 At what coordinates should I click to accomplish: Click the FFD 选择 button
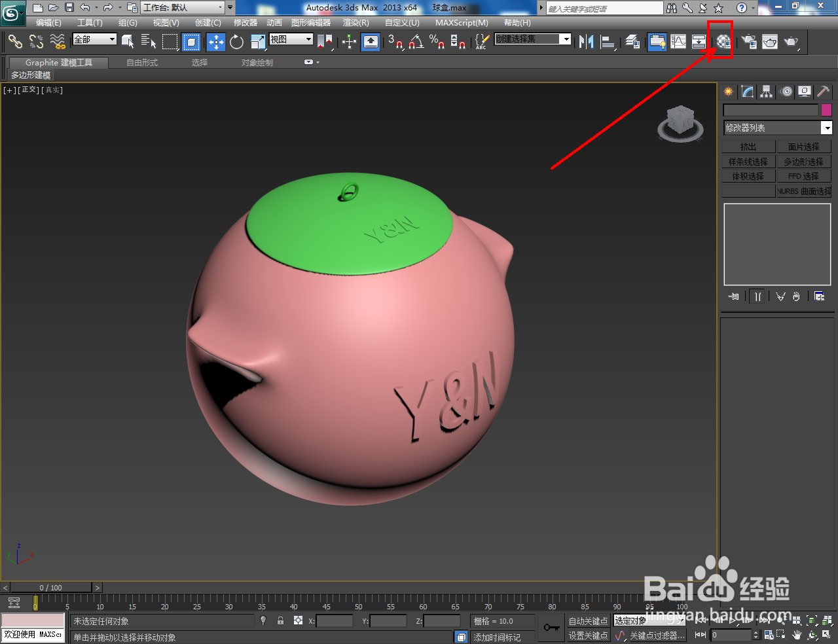pyautogui.click(x=804, y=175)
